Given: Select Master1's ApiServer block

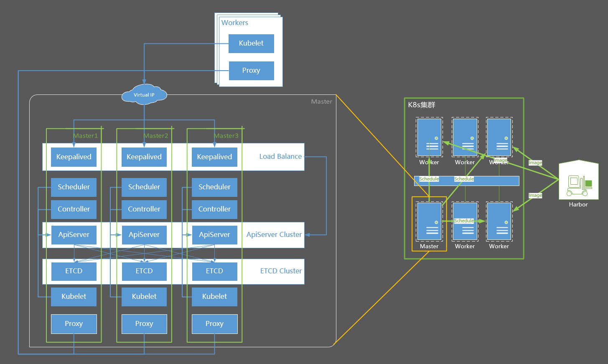Looking at the screenshot, I should click(x=74, y=235).
